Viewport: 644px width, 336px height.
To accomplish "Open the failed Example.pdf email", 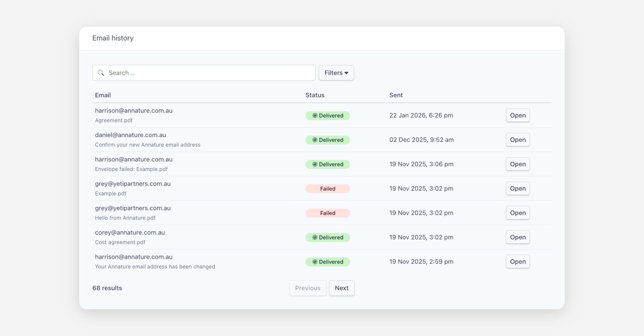I will pos(518,188).
